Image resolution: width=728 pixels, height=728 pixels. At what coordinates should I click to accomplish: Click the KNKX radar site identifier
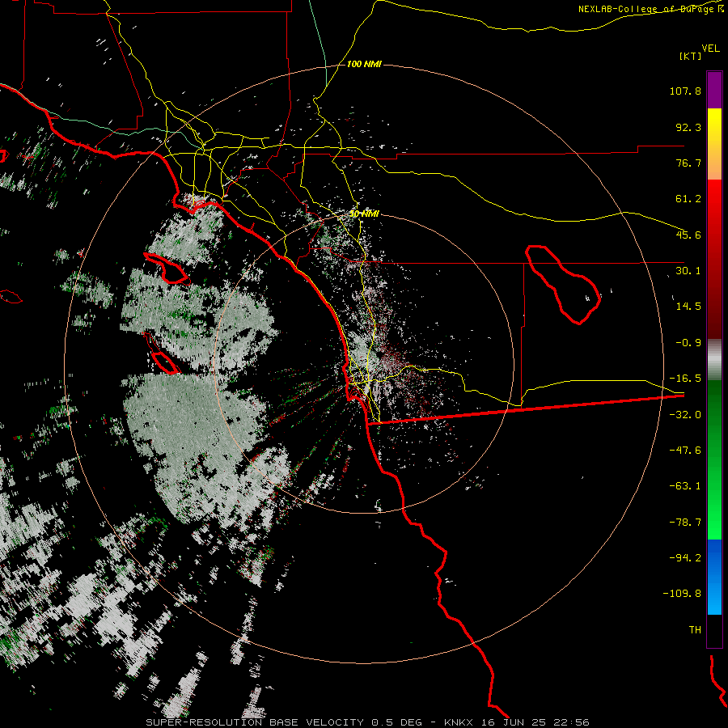point(459,722)
